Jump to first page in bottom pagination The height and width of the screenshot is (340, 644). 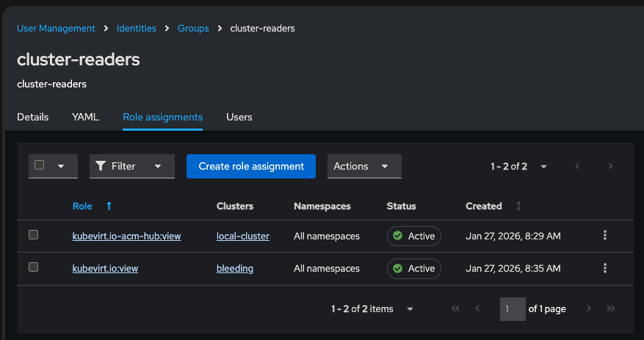455,309
